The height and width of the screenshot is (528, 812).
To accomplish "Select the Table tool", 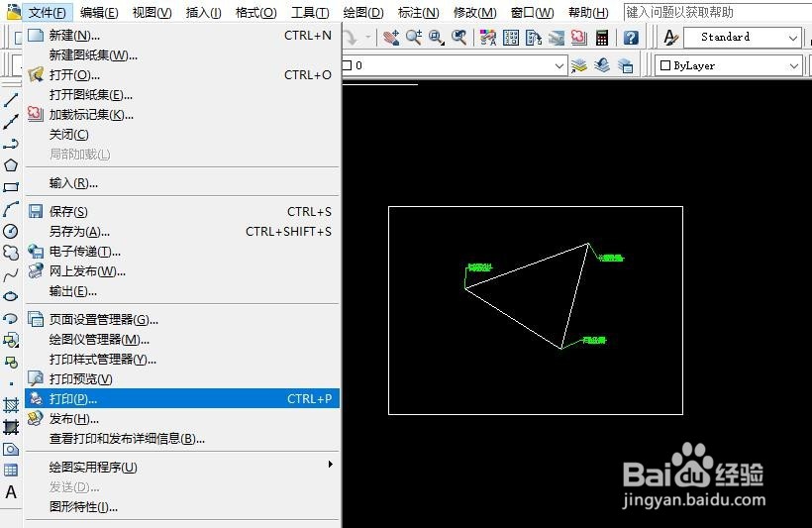I will coord(11,471).
